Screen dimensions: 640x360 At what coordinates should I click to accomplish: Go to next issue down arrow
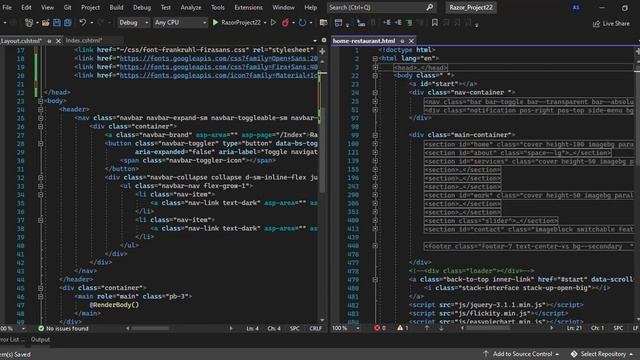tap(441, 328)
